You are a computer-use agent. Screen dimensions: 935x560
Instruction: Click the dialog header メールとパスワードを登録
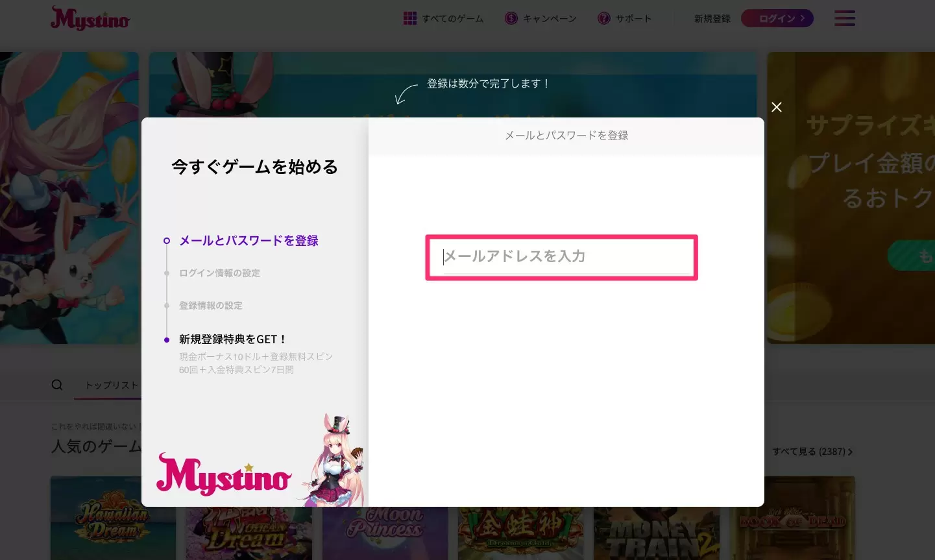[566, 136]
